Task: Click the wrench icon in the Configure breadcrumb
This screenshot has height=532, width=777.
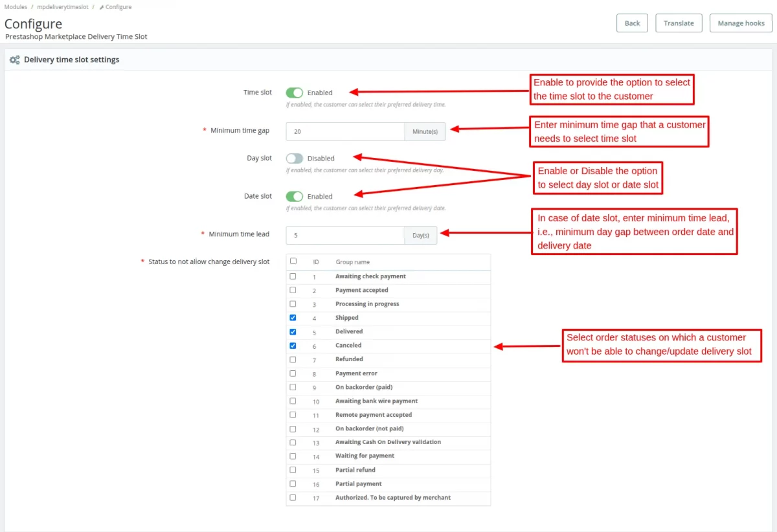Action: point(103,7)
